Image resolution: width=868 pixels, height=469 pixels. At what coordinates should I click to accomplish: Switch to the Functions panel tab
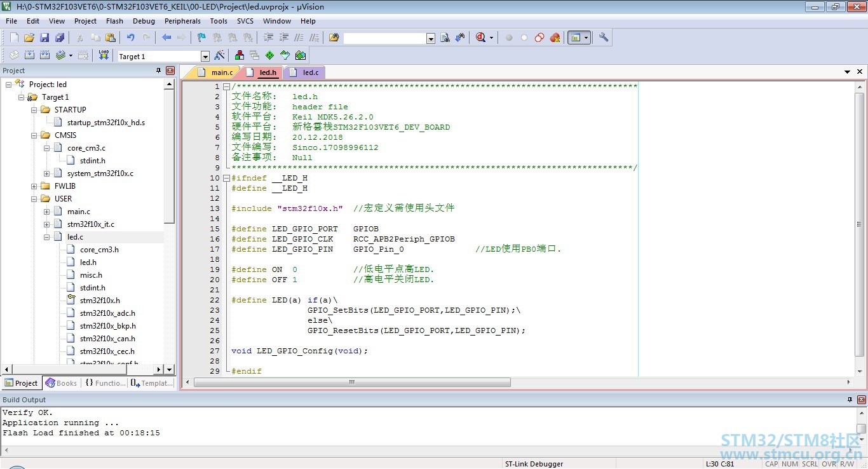point(105,383)
